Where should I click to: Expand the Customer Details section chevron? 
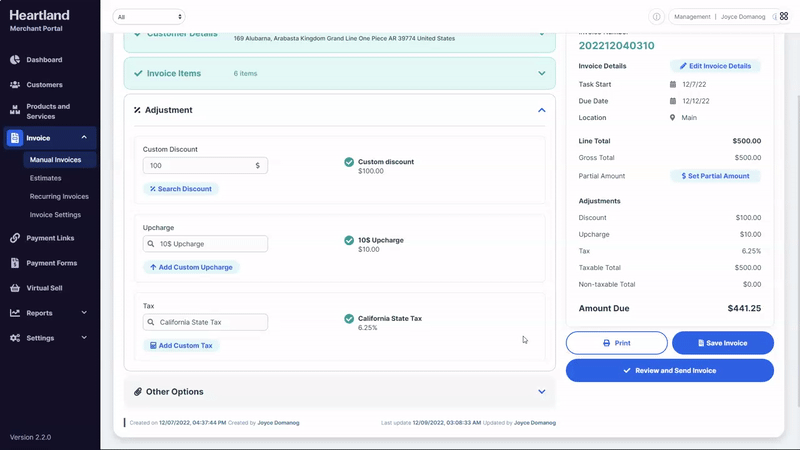click(x=541, y=34)
